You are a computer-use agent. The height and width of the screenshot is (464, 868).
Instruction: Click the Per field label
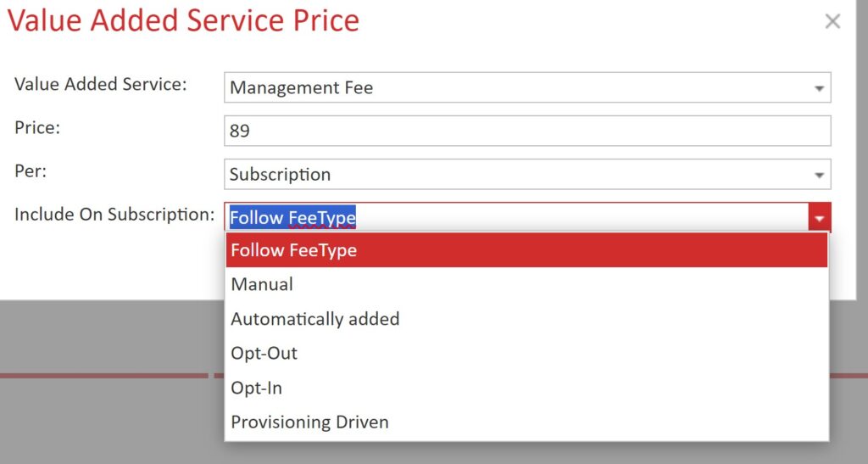coord(31,171)
